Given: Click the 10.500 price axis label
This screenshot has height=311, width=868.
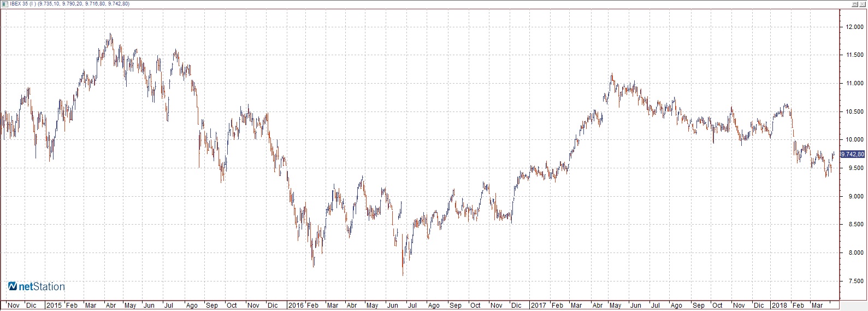Looking at the screenshot, I should point(854,112).
